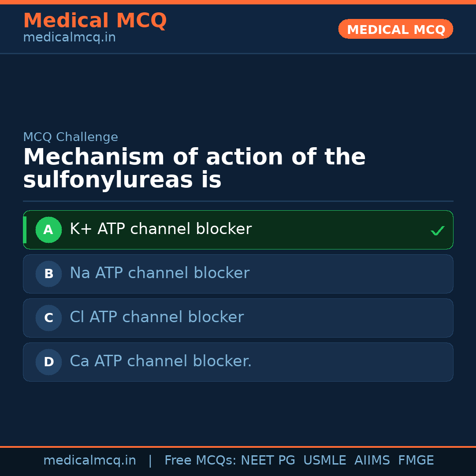This screenshot has height=476, width=476.
Task: Open medicalmcq.in link under the header title
Action: point(69,38)
